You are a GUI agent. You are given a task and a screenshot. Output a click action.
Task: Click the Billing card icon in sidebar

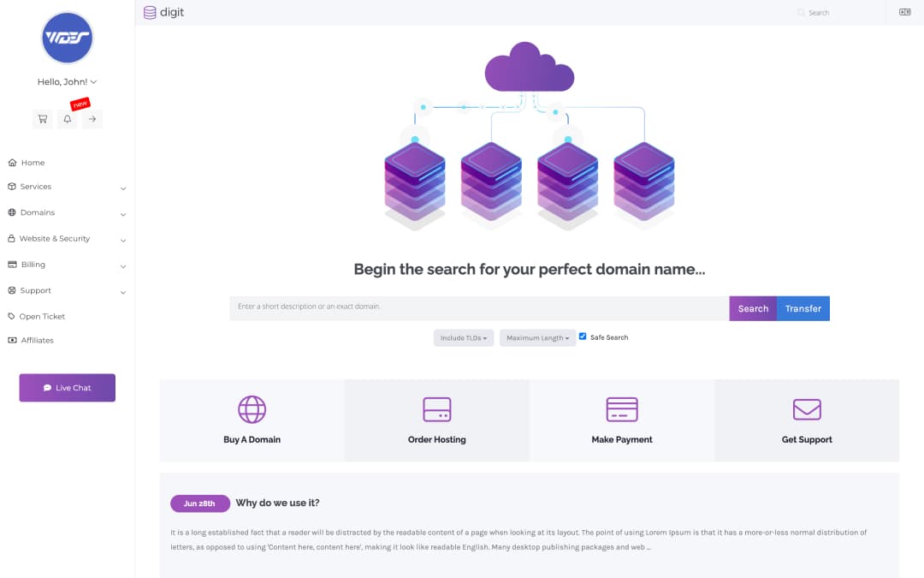coord(12,265)
